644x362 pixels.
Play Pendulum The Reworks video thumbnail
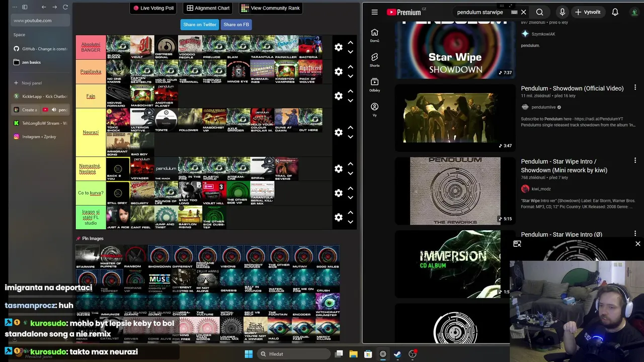[455, 191]
